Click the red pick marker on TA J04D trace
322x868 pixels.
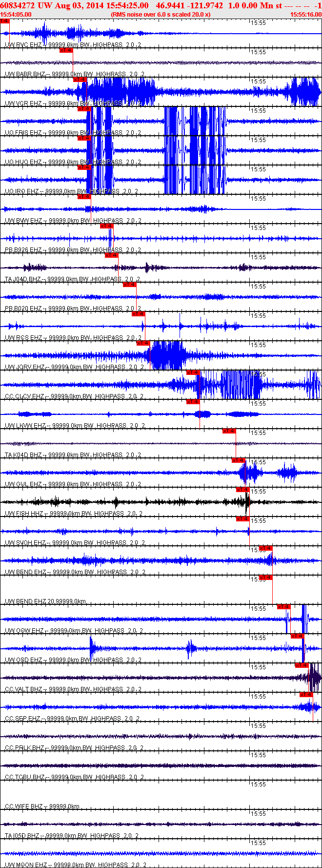click(x=111, y=255)
